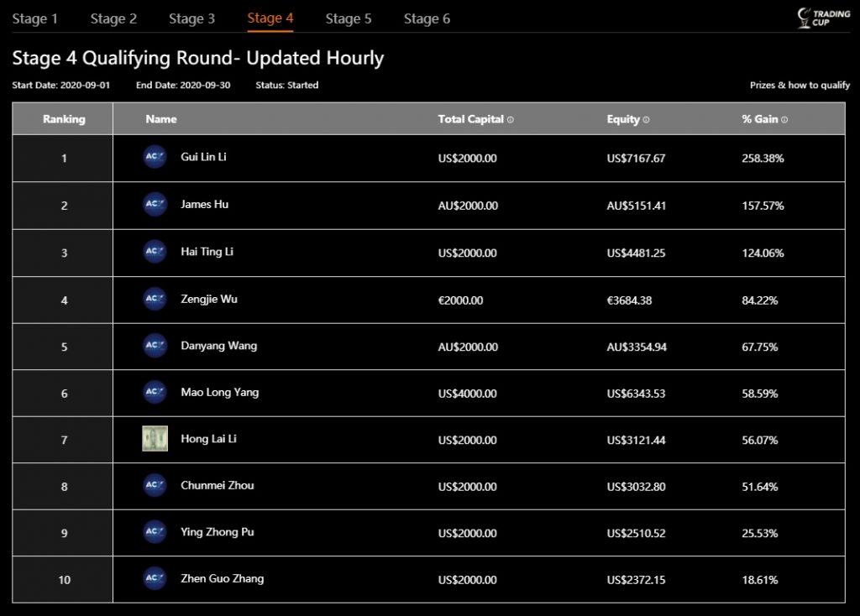Switch to the Stage 1 tab

click(x=35, y=18)
